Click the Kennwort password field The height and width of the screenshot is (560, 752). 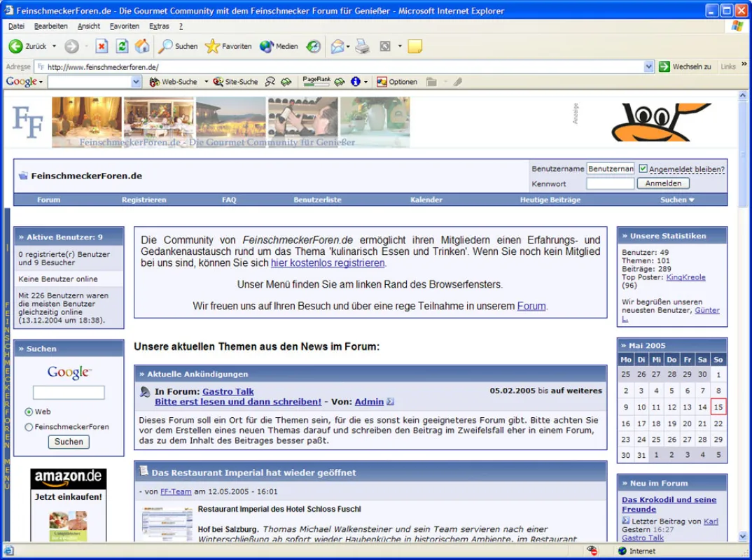pos(611,183)
